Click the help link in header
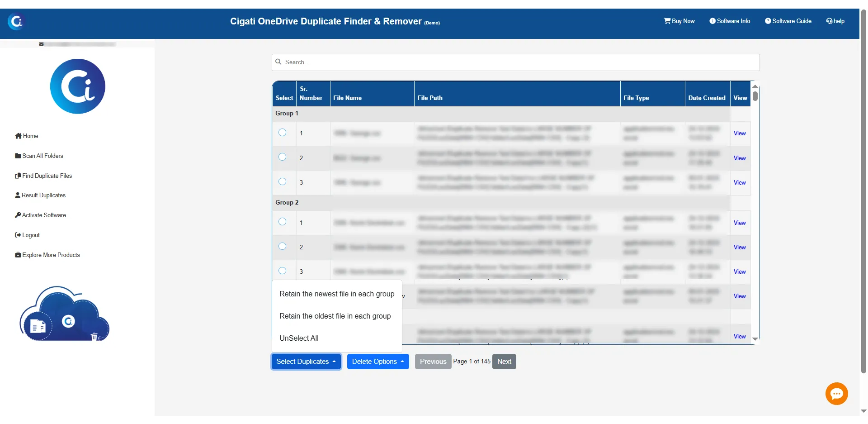This screenshot has height=424, width=868. pyautogui.click(x=835, y=21)
